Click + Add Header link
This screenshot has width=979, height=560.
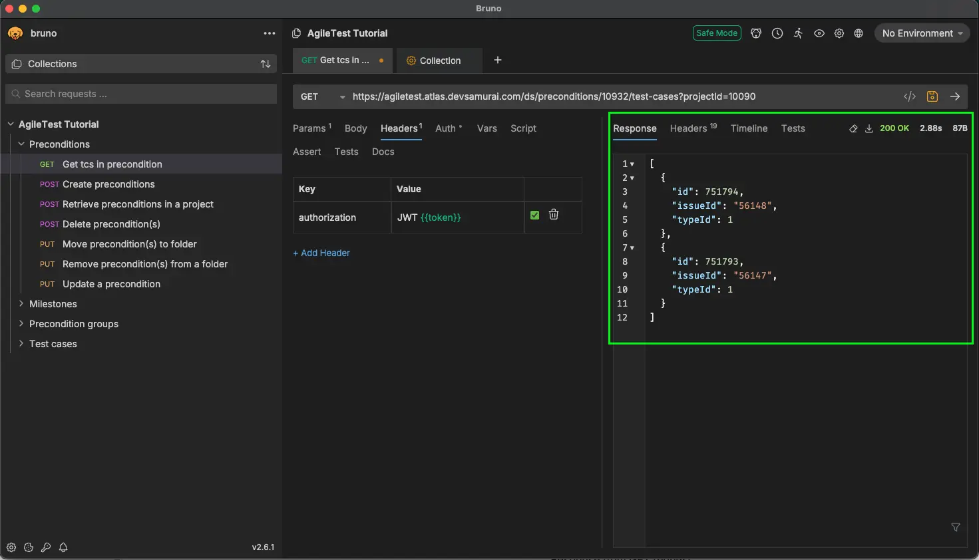[x=321, y=253]
